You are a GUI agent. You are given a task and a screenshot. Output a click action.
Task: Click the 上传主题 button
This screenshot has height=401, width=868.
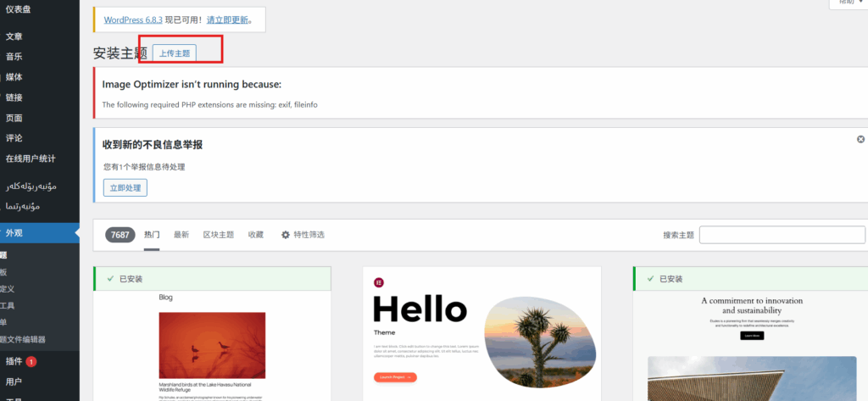[x=175, y=53]
